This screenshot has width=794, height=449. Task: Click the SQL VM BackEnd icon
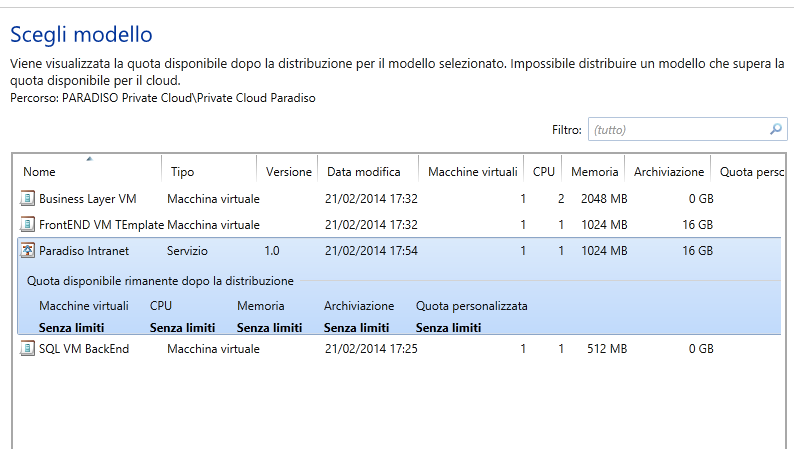(x=27, y=349)
